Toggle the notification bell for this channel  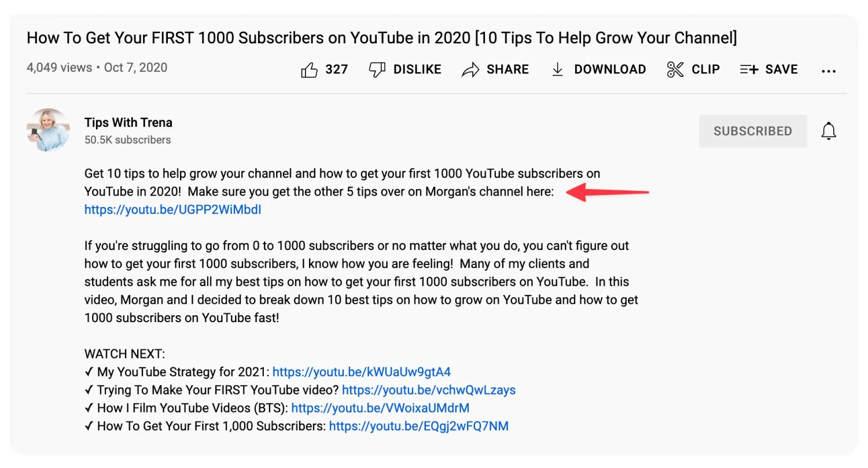(829, 131)
